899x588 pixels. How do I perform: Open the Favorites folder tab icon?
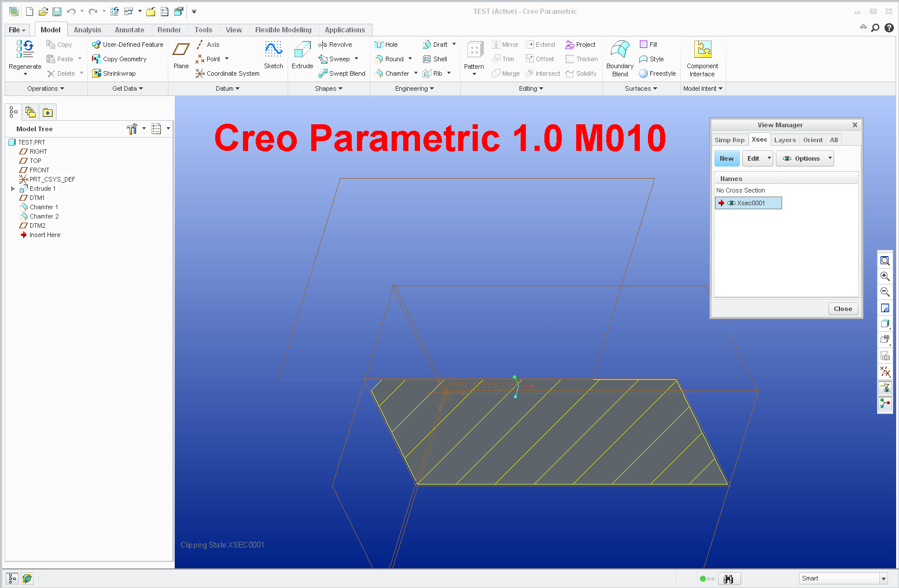pyautogui.click(x=47, y=112)
